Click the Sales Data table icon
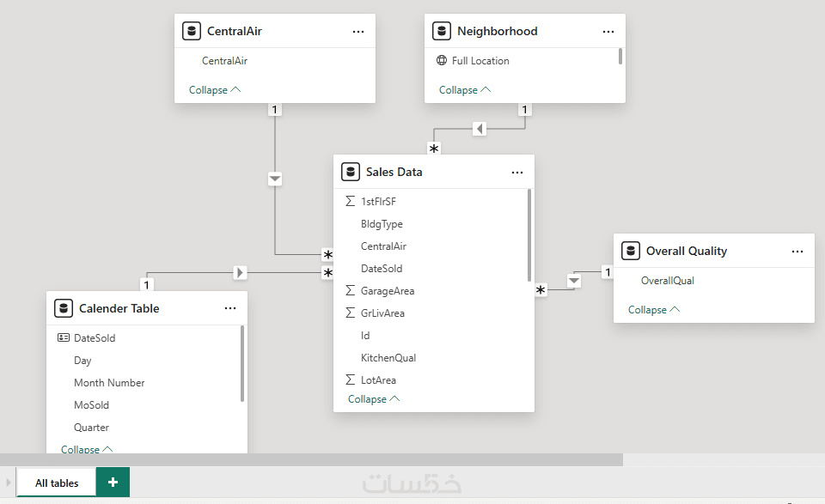This screenshot has width=825, height=504. 350,172
